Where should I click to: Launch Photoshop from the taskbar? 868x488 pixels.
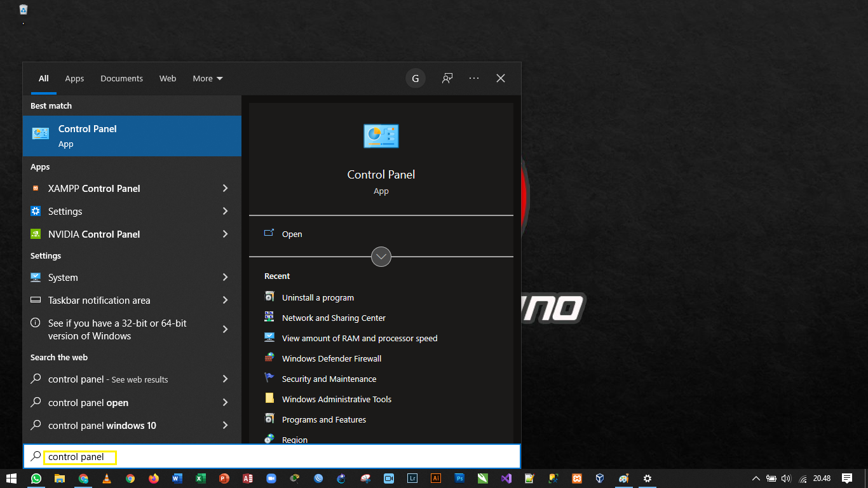point(459,478)
